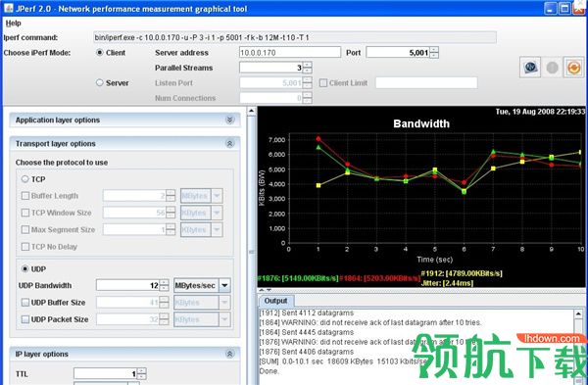This screenshot has height=385, width=588.
Task: Click the Client Limit text field
Action: (426, 83)
